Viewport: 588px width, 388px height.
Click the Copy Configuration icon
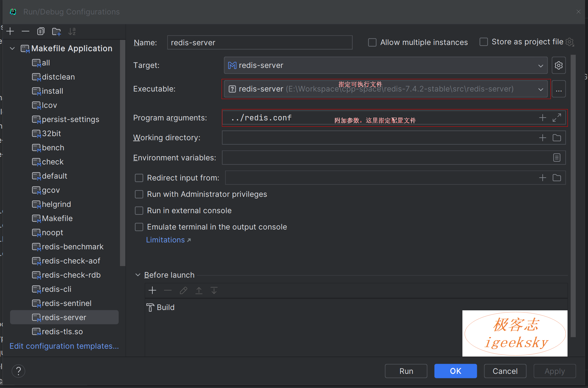click(41, 31)
